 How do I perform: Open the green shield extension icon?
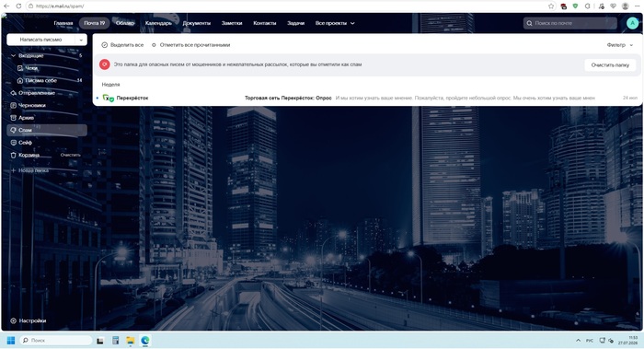coord(575,6)
